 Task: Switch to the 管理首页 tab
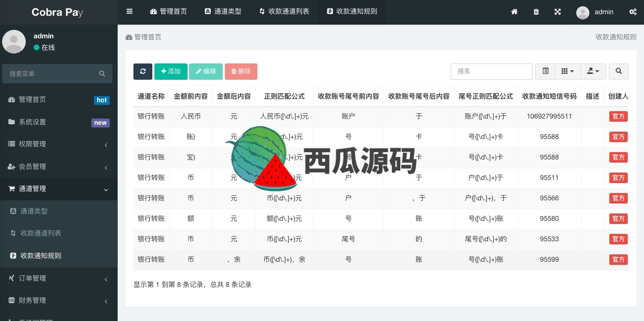point(168,12)
